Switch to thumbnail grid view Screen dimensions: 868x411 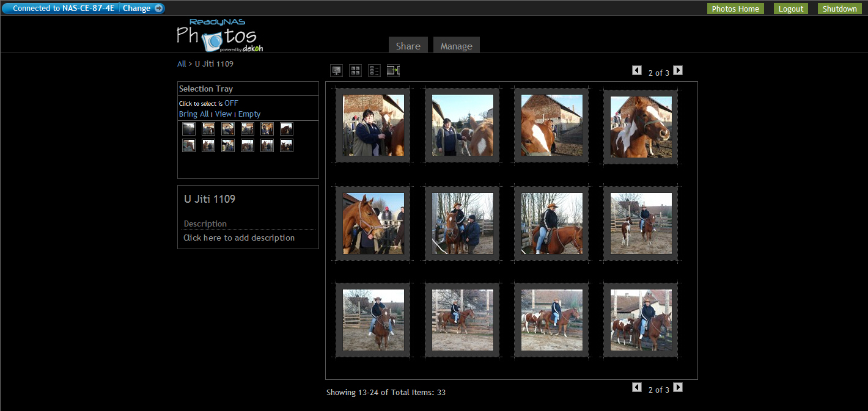[355, 71]
